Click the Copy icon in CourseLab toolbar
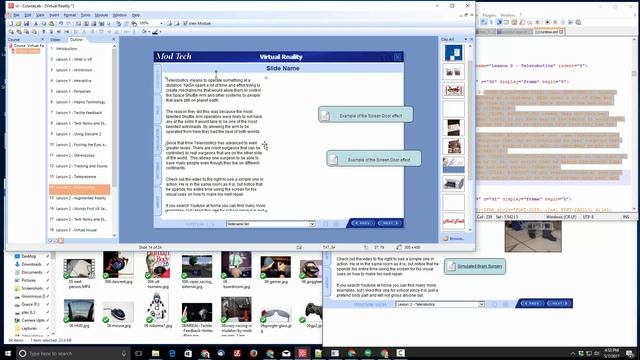The width and height of the screenshot is (640, 360). 44,24
